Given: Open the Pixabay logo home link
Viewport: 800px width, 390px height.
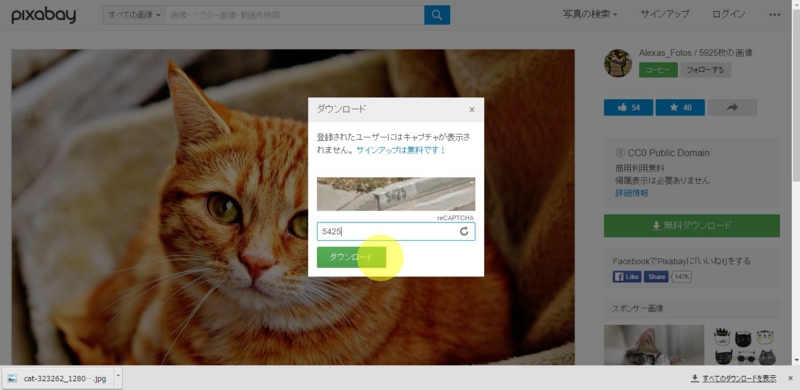Looking at the screenshot, I should 43,15.
